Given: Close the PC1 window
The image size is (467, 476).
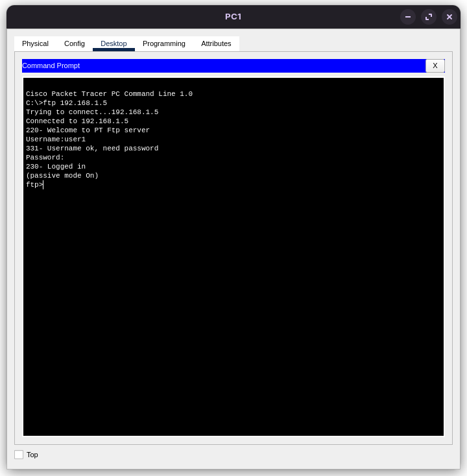Looking at the screenshot, I should coord(449,17).
